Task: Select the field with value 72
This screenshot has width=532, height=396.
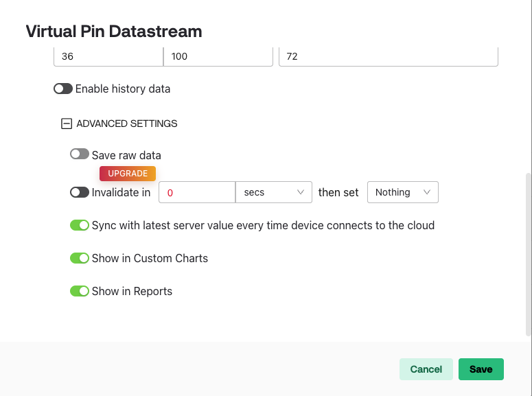Action: [x=388, y=56]
